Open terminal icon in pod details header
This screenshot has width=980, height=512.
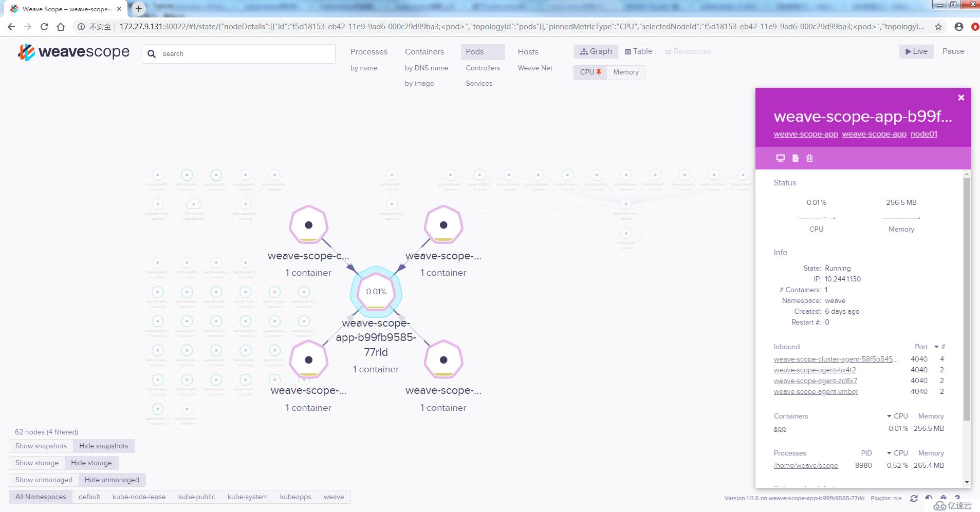point(780,158)
